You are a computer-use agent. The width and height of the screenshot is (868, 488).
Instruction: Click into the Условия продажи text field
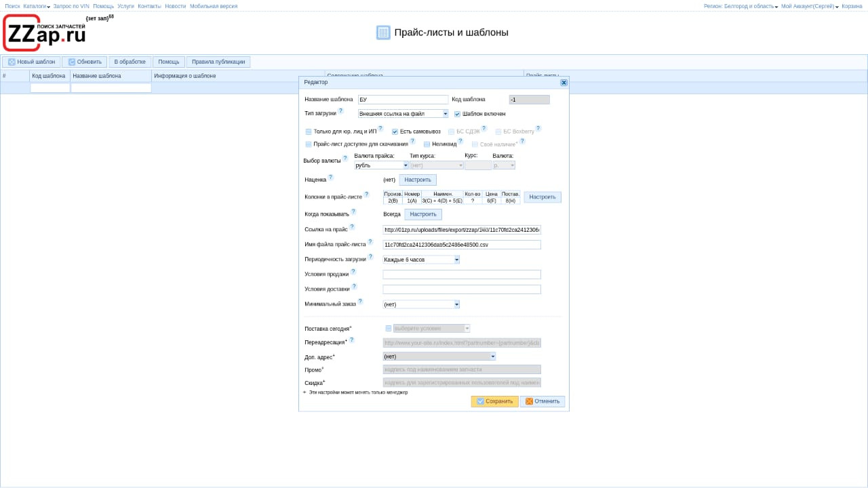[x=462, y=274]
